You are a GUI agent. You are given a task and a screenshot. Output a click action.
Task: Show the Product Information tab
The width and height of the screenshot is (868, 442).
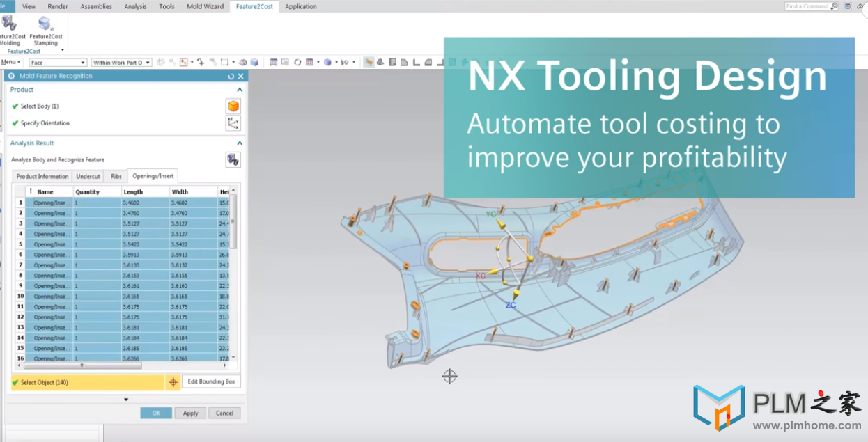point(42,177)
